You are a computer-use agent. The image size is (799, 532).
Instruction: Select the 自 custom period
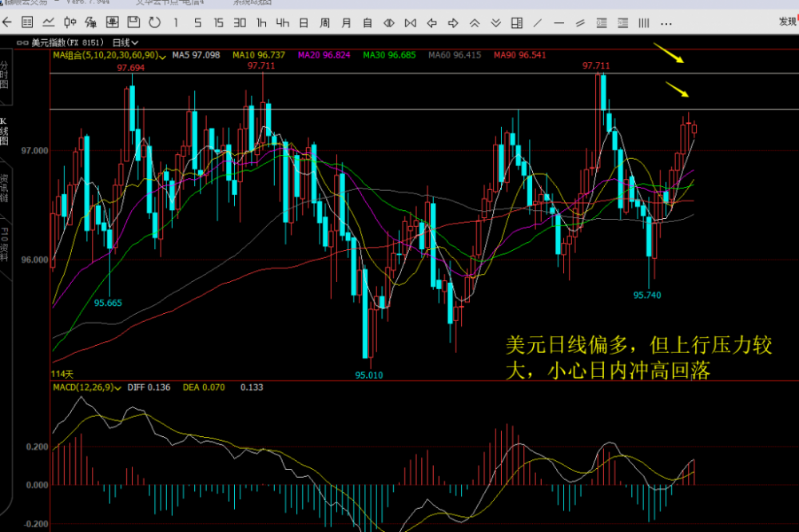point(368,23)
